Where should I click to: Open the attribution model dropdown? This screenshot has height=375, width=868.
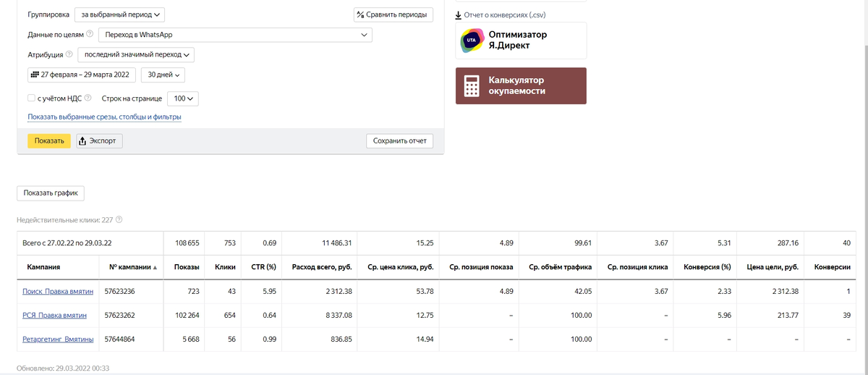click(x=136, y=54)
